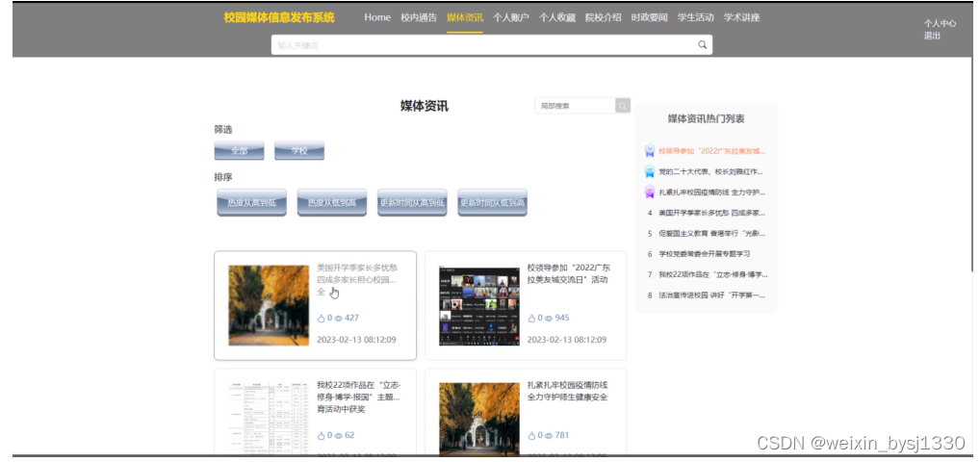
Task: Click timestamp on the 校领导参加 card
Action: pos(567,340)
